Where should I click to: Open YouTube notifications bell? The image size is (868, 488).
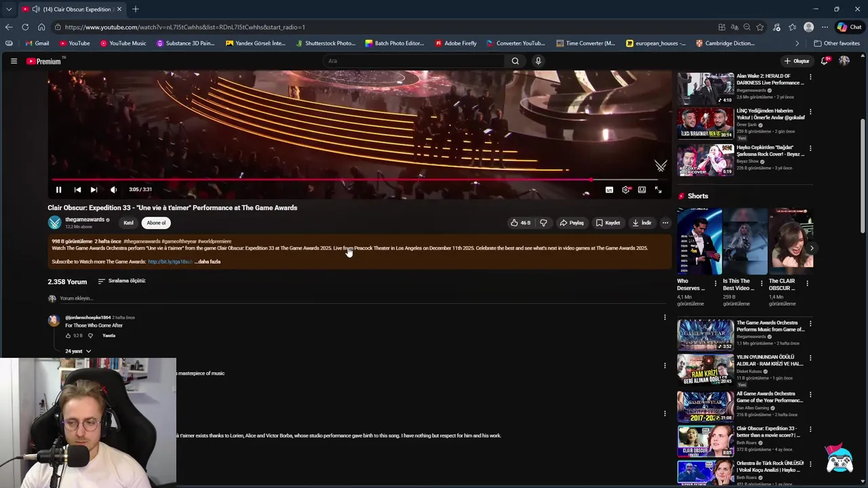tap(825, 61)
